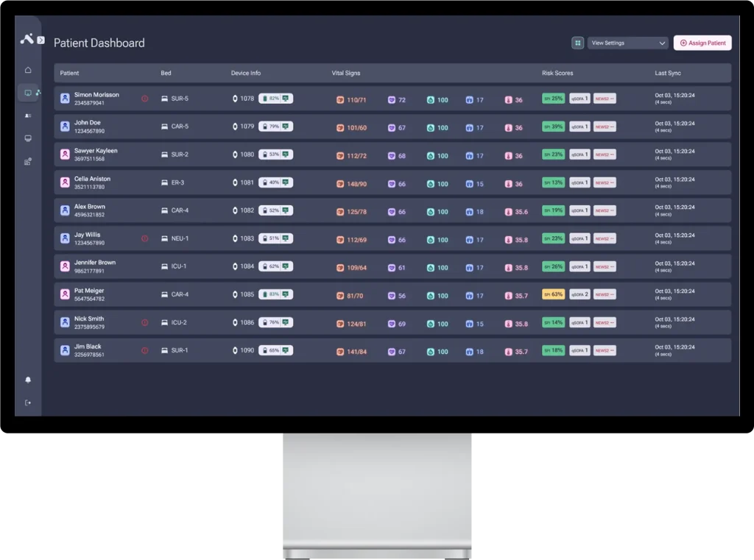
Task: Click the qSOFA 2 badge for Pat Meiger
Action: pyautogui.click(x=579, y=294)
